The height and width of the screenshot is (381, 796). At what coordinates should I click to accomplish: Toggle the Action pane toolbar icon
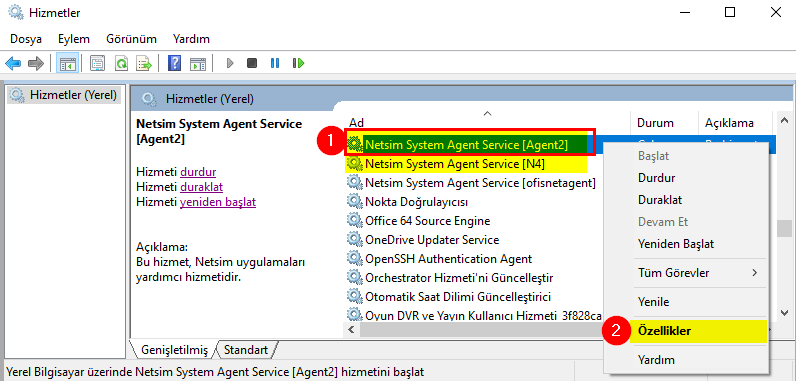point(198,63)
